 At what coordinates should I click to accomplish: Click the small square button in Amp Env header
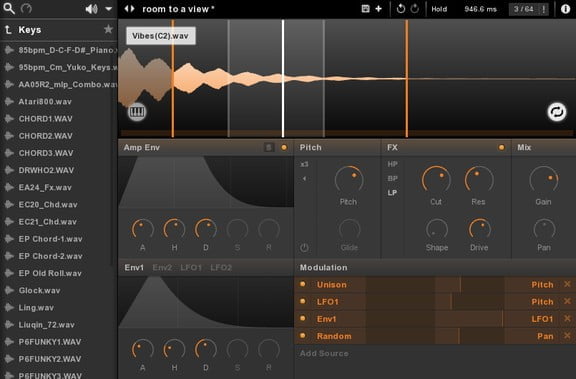coord(269,147)
